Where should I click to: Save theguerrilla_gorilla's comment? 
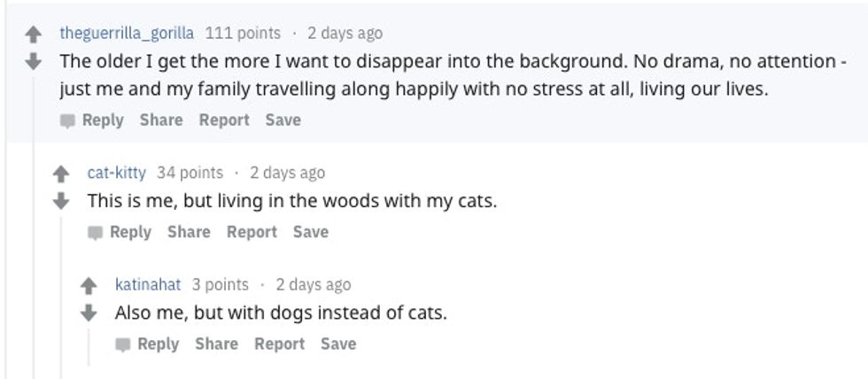point(283,120)
